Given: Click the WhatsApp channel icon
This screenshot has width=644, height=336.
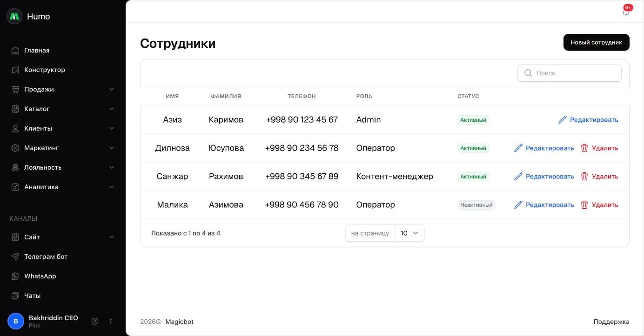Looking at the screenshot, I should coord(15,276).
